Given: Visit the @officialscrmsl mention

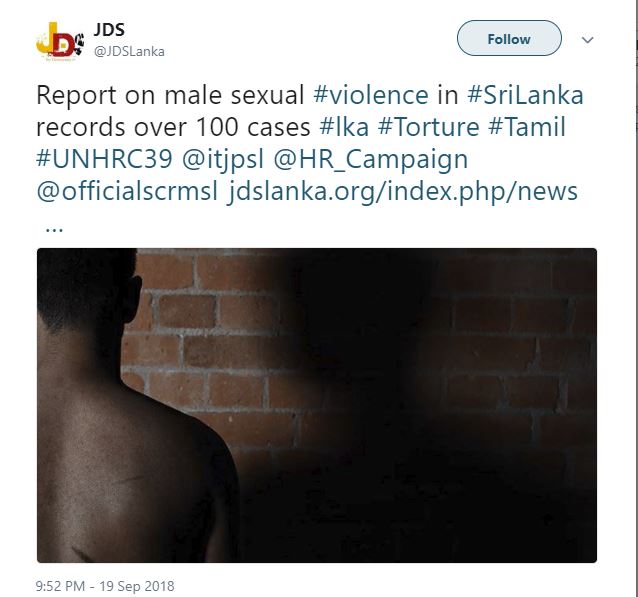Looking at the screenshot, I should 127,191.
